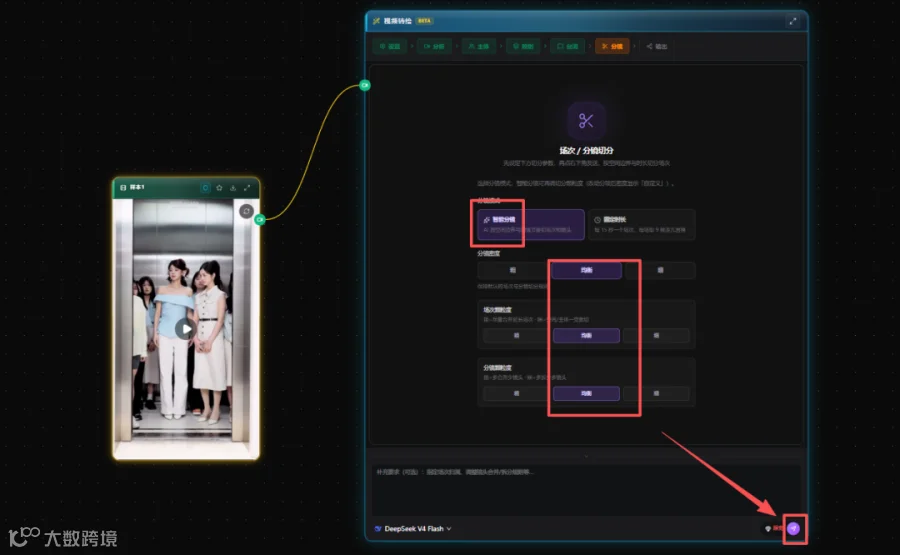Play the 样本1 elevator video
Image resolution: width=900 pixels, height=555 pixels.
click(185, 329)
